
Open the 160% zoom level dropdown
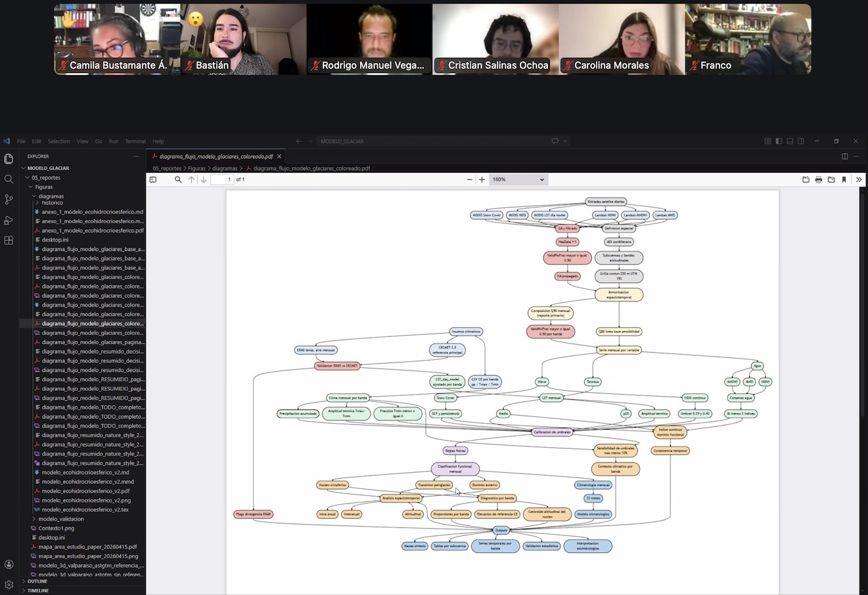point(518,179)
